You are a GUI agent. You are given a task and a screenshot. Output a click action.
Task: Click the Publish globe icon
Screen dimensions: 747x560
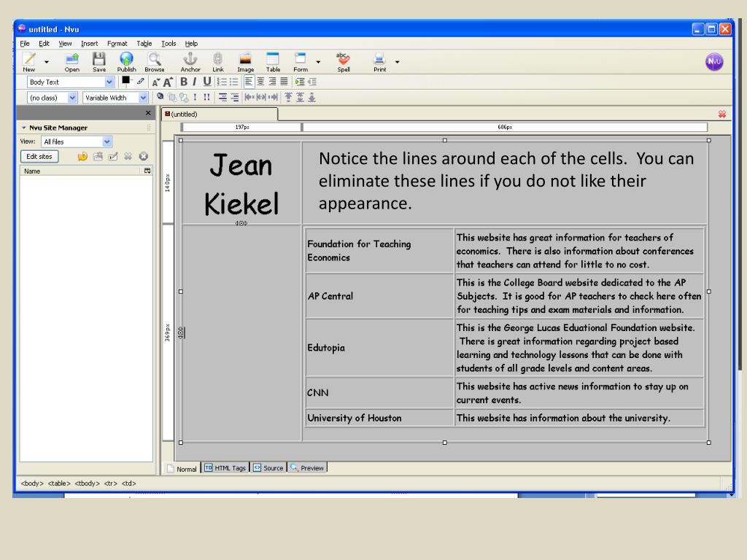point(126,62)
